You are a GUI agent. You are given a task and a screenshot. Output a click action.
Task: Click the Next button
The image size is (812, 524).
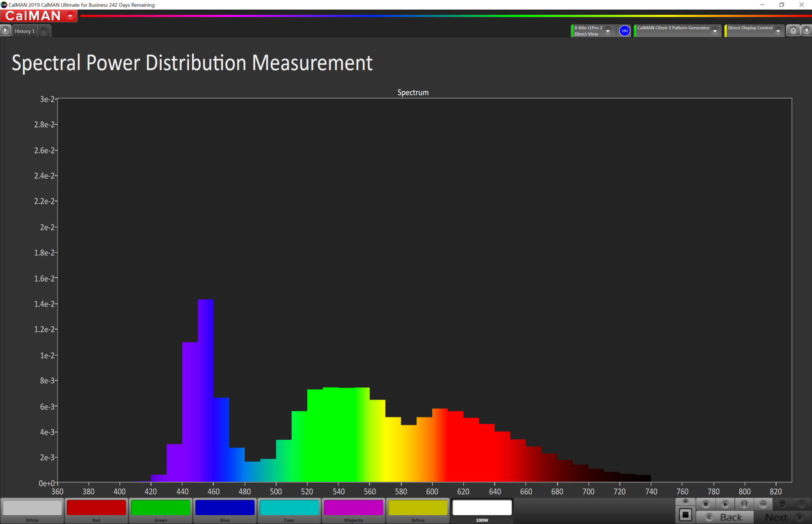pos(783,517)
